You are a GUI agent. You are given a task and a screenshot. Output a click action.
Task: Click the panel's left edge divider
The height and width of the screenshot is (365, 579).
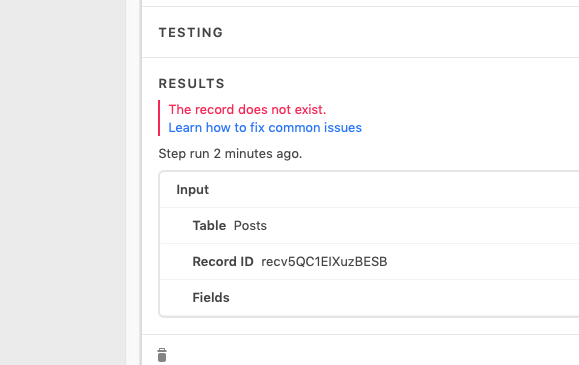tap(141, 182)
